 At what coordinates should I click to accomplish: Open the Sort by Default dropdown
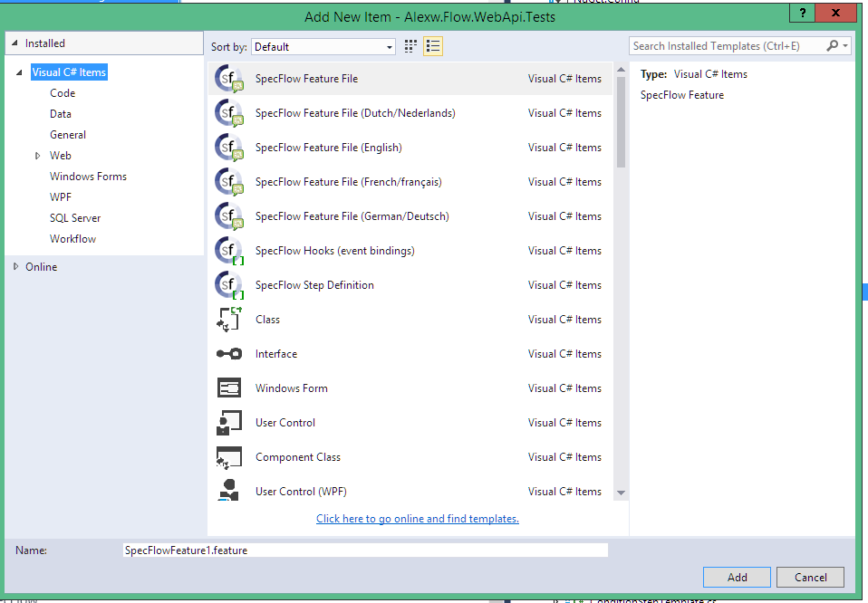tap(323, 47)
